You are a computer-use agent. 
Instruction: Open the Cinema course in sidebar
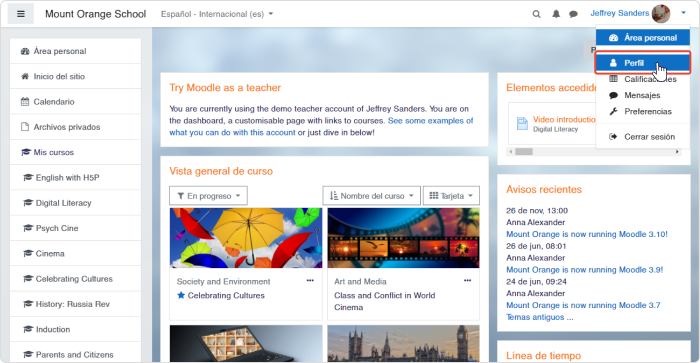[x=75, y=254]
